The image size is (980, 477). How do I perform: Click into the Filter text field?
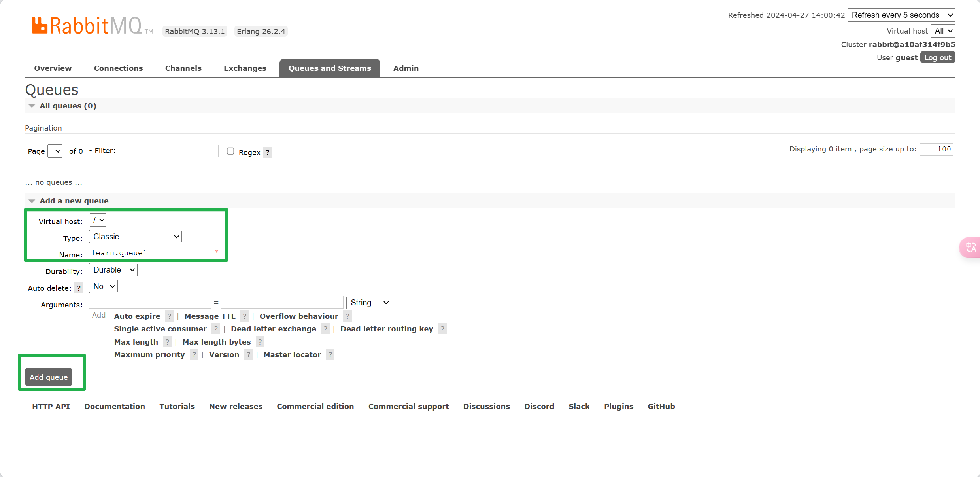pos(168,151)
